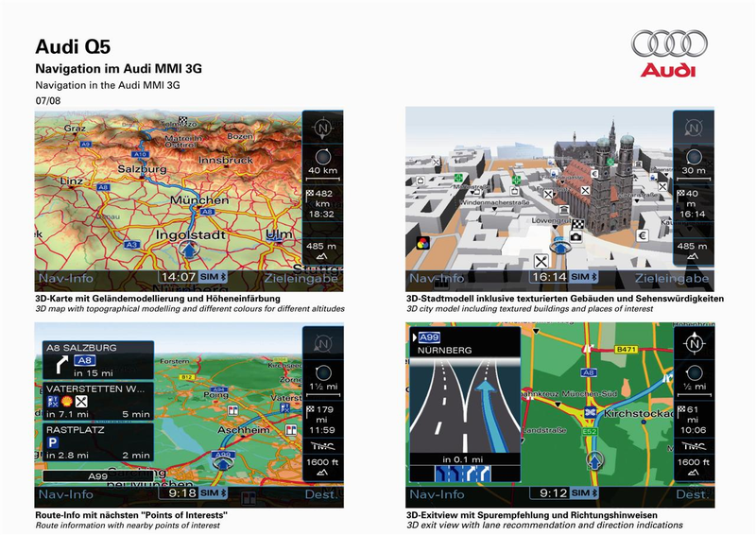Click the gas station icon in the Vaterstetten entry
Viewport: 756px width, 535px height.
tap(53, 402)
